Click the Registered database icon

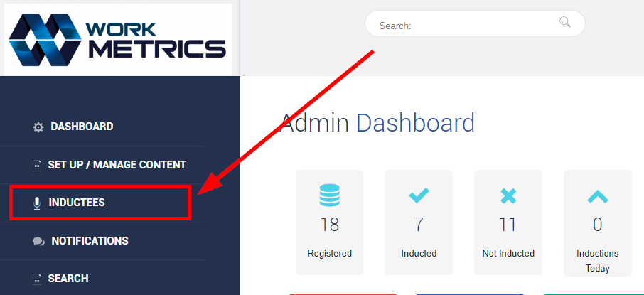coord(329,195)
